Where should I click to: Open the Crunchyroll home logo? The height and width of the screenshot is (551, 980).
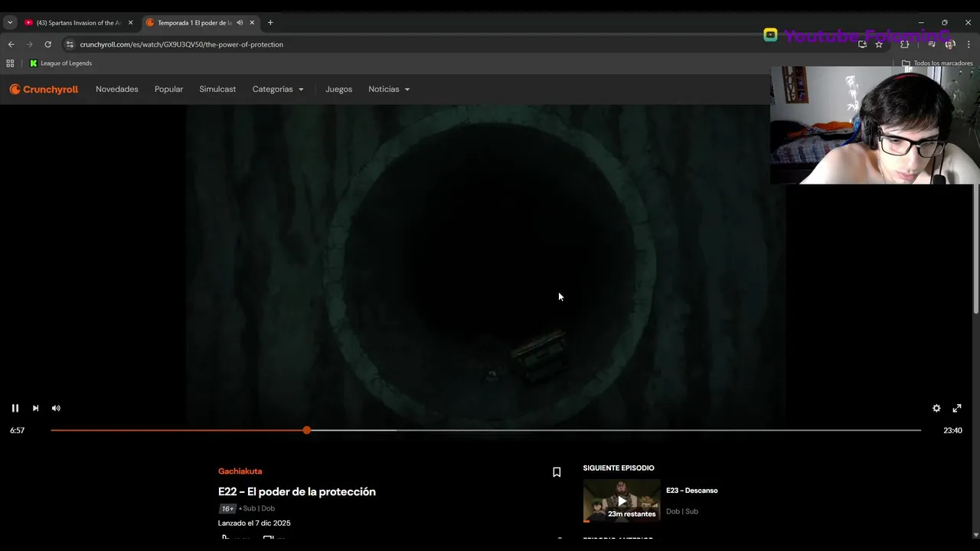[x=44, y=90]
